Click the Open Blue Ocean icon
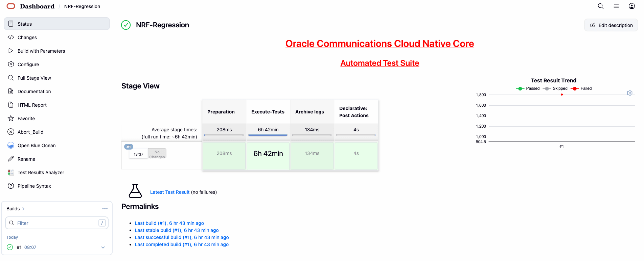 [11, 145]
